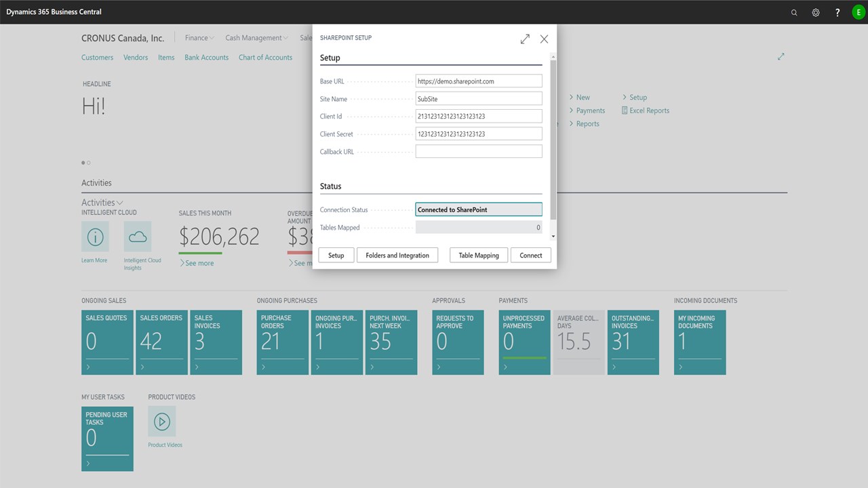Screen dimensions: 868x488
Task: Click the dialog vertical scrollbar thumb
Action: (553, 139)
